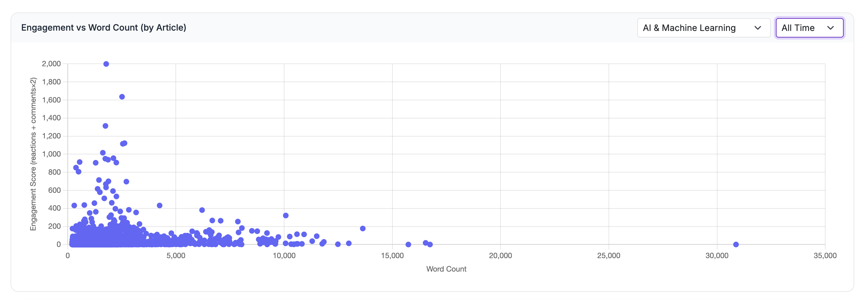Open the AI & Machine Learning category dropdown
This screenshot has height=300, width=868.
[703, 27]
